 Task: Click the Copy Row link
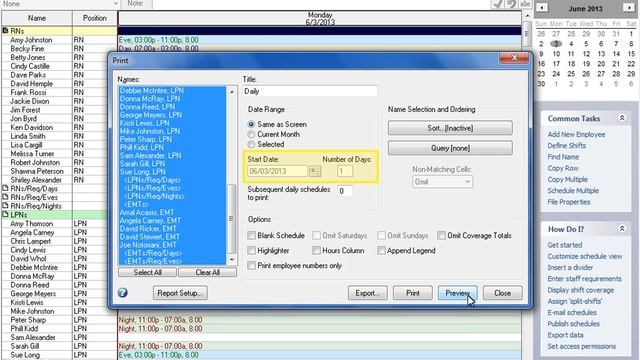point(563,168)
